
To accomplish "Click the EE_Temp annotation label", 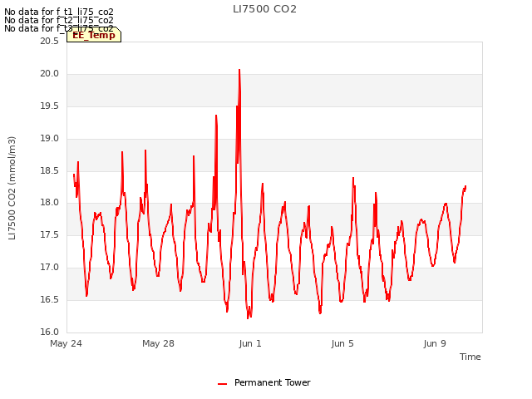I will coord(94,35).
